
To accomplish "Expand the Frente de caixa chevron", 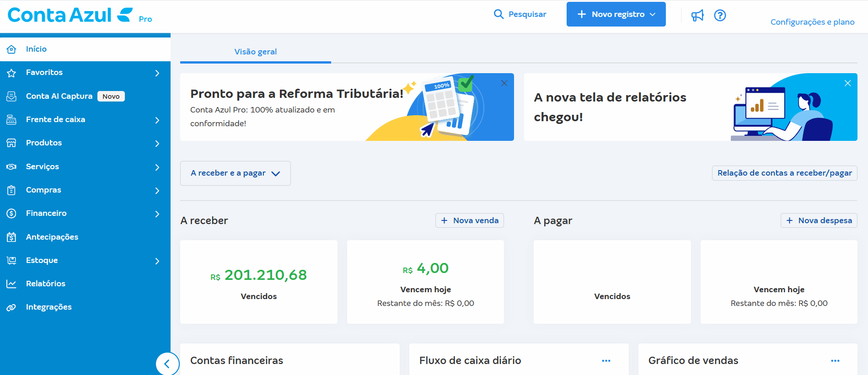I will [157, 120].
